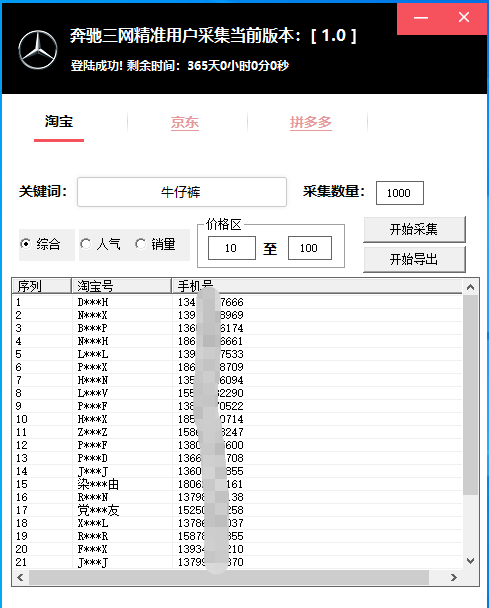
Task: Click the horizontal scrollbar left arrow
Action: (21, 577)
